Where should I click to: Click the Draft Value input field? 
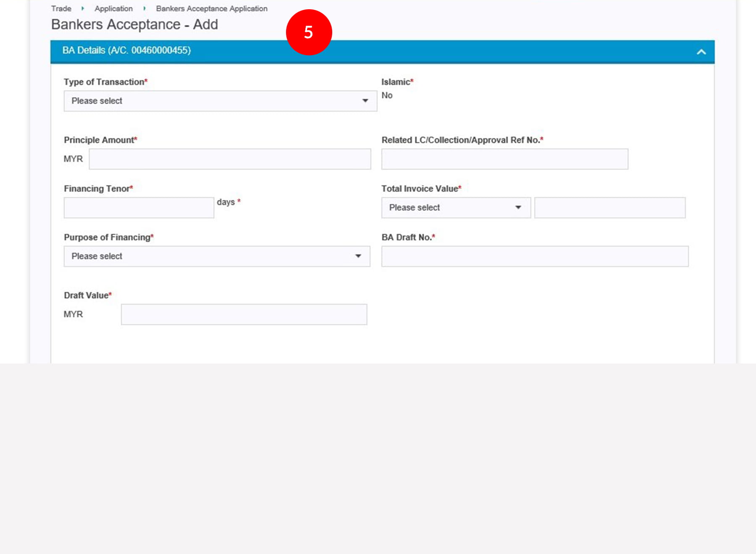click(x=244, y=314)
